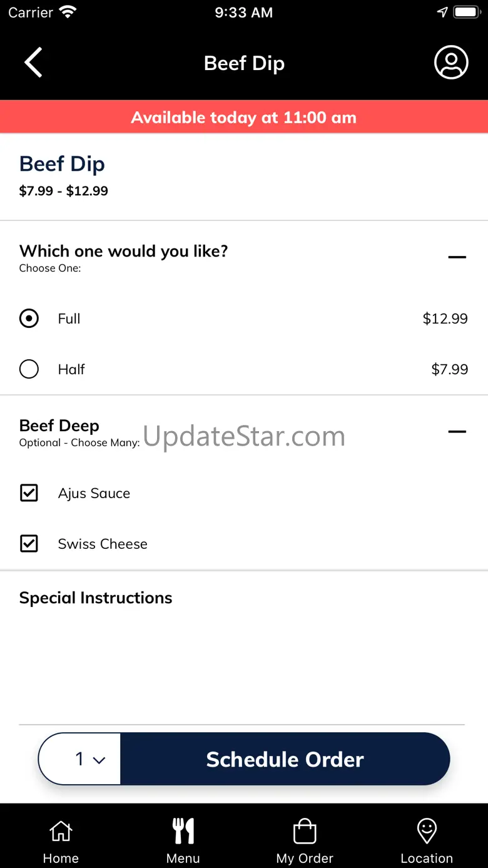Tap the back arrow icon
The height and width of the screenshot is (868, 488).
point(33,63)
